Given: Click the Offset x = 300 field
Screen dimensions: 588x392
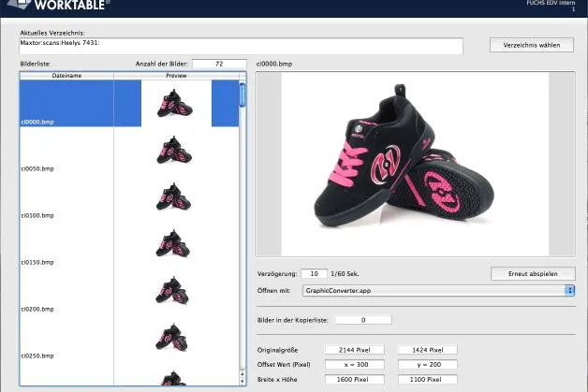Looking at the screenshot, I should coord(354,365).
